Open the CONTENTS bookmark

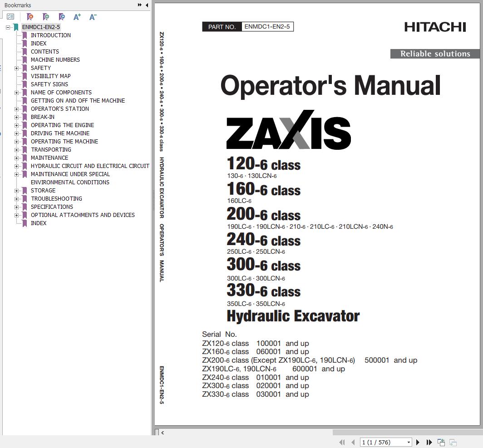(x=45, y=51)
